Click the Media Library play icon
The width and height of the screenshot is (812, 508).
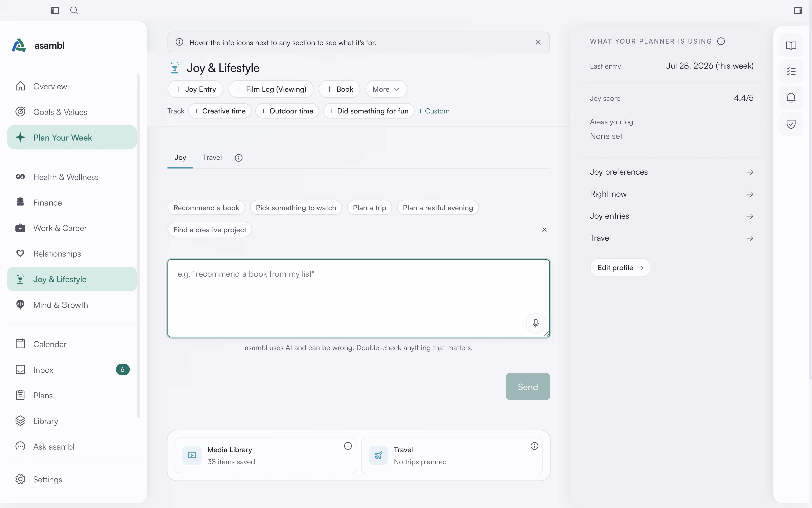tap(192, 455)
